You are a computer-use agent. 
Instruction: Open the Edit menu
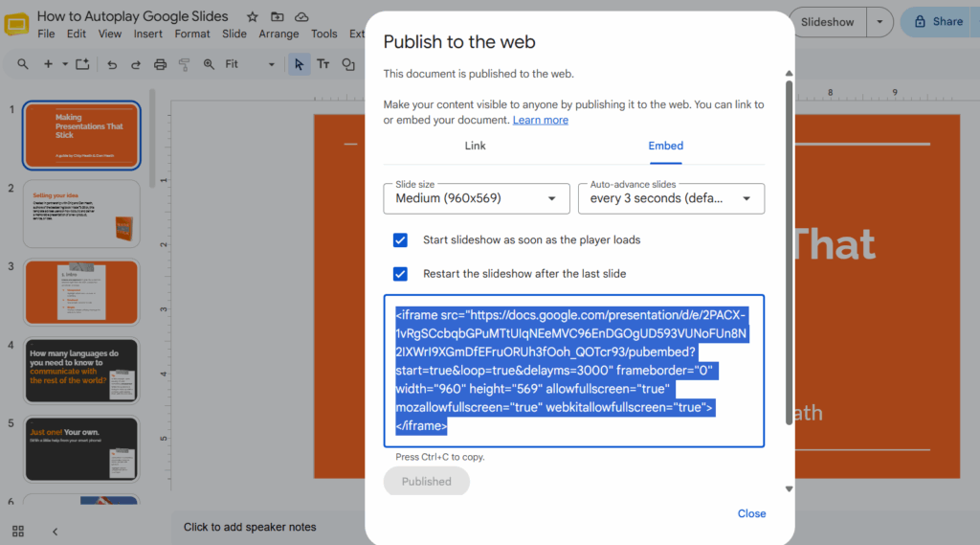pyautogui.click(x=77, y=34)
